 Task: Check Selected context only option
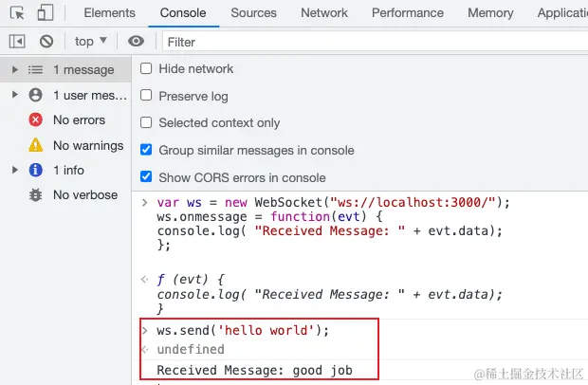click(146, 122)
